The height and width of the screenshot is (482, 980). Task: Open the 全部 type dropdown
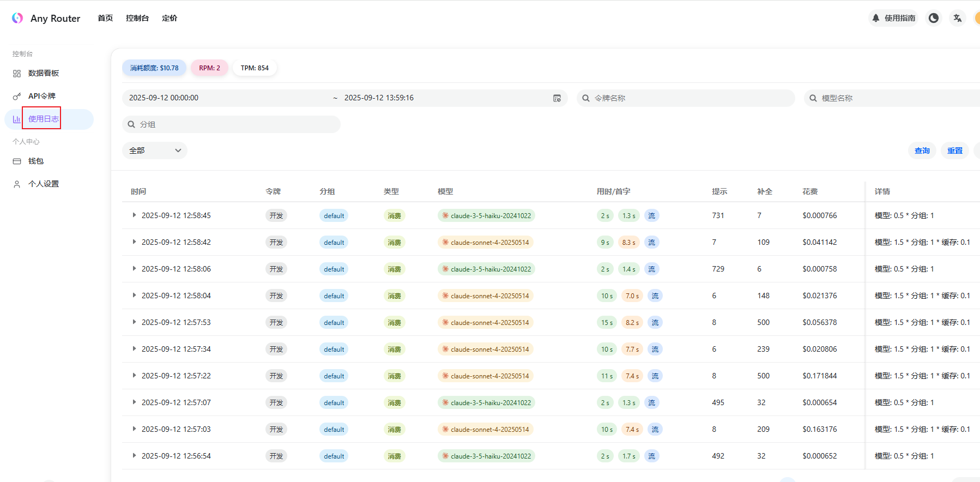click(155, 150)
